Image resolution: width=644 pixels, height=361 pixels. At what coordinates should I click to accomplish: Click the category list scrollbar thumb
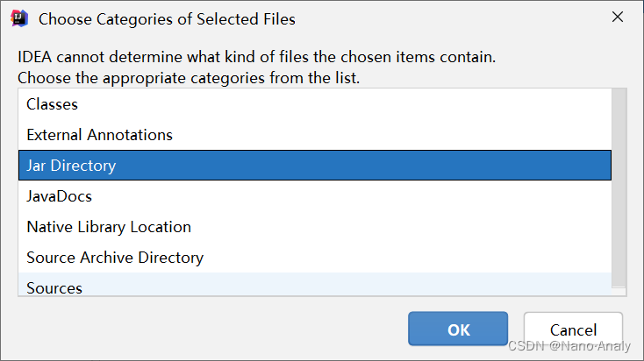tap(619, 184)
